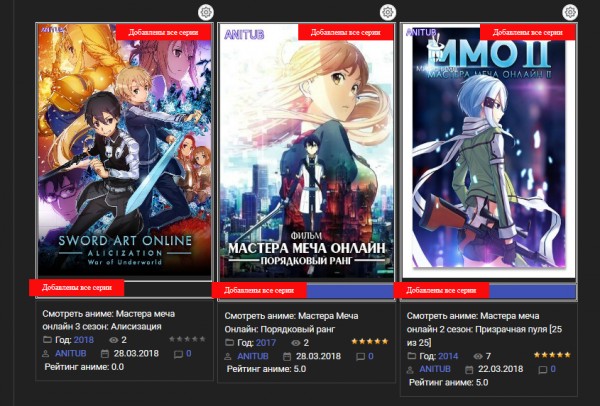
Task: Filter by year 2018 link
Action: tap(83, 340)
